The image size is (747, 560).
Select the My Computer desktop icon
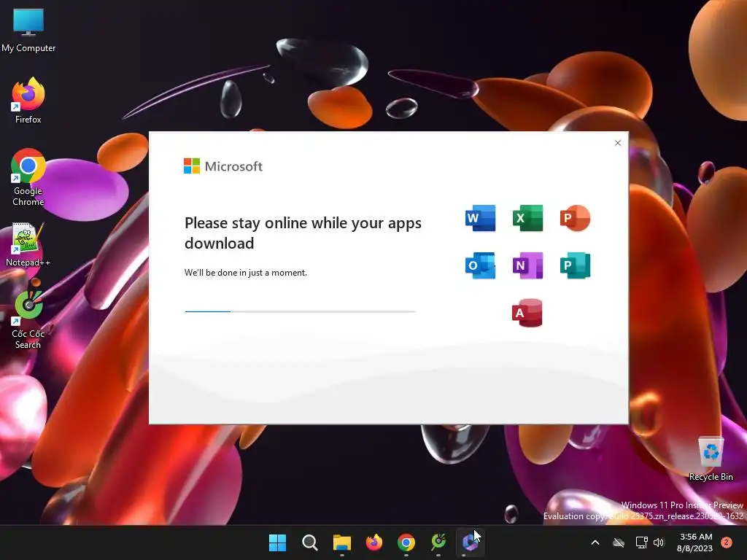(28, 29)
